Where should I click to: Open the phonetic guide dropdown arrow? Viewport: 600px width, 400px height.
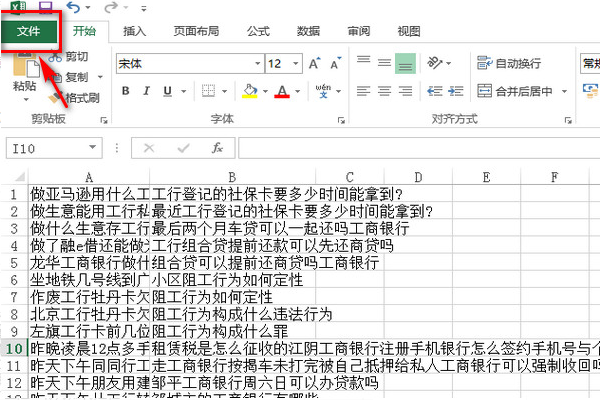pos(339,91)
